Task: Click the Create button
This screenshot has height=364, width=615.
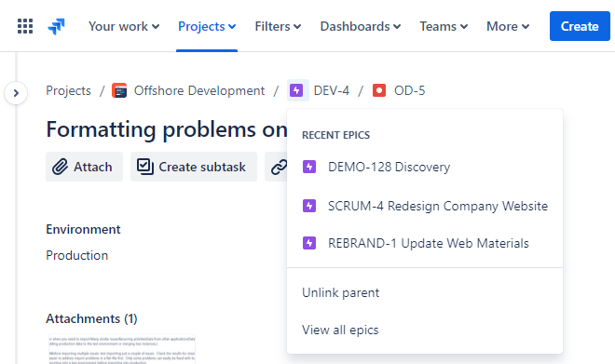Action: coord(580,26)
